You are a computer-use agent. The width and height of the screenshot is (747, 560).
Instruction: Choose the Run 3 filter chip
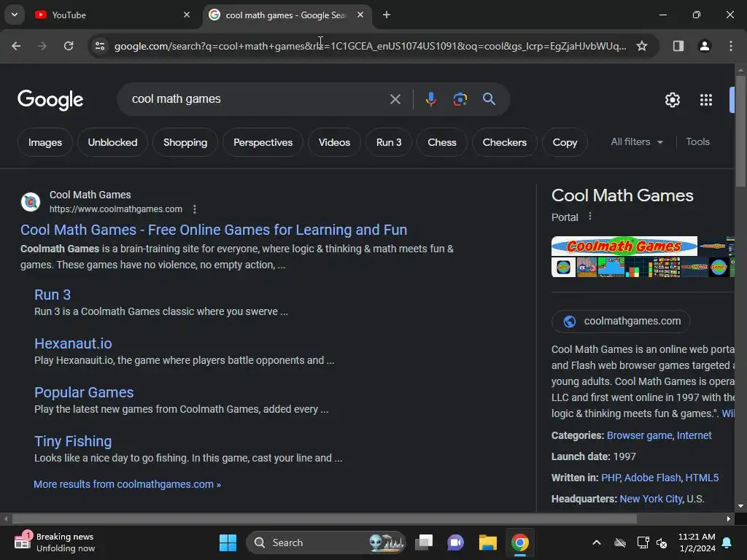tap(389, 142)
